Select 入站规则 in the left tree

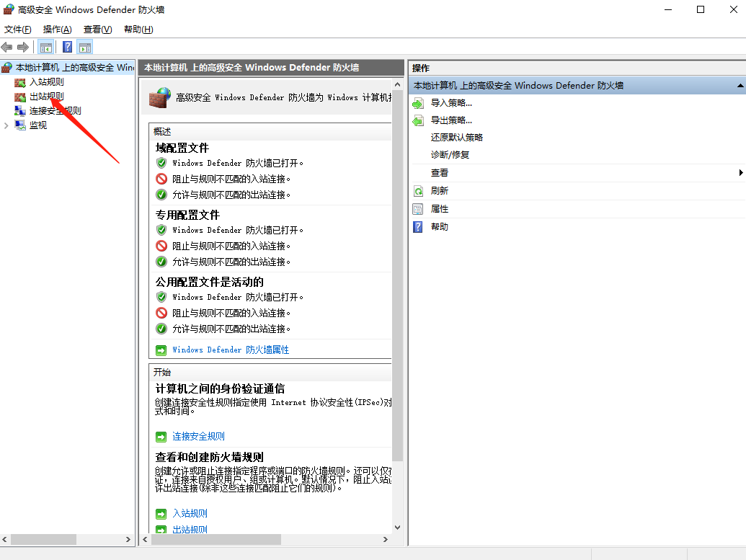45,81
